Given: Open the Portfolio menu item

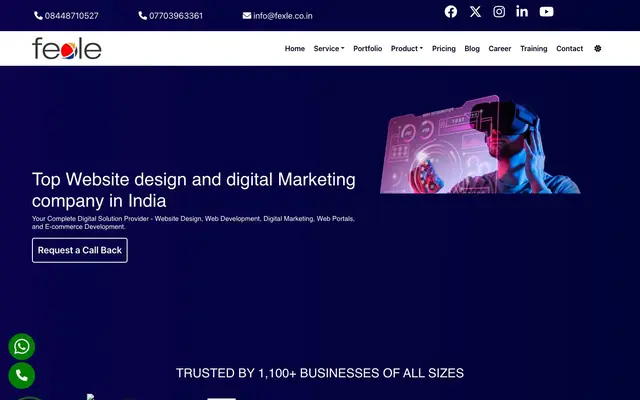Looking at the screenshot, I should [368, 49].
